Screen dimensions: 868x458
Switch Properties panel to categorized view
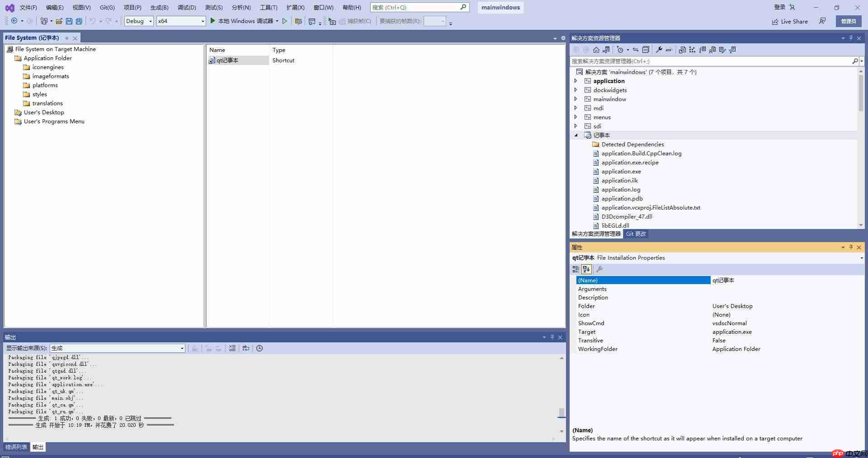[576, 269]
